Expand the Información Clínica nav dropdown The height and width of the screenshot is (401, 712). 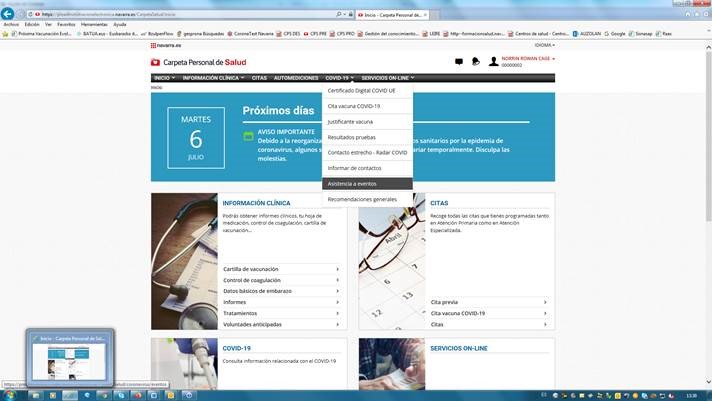point(211,77)
